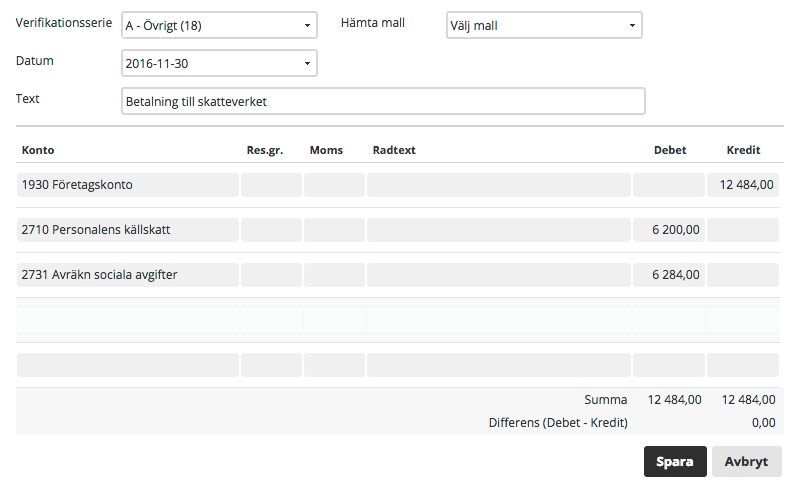Viewport: 792px width, 487px height.
Task: Click the Radtext cell in the last empty row
Action: point(499,365)
